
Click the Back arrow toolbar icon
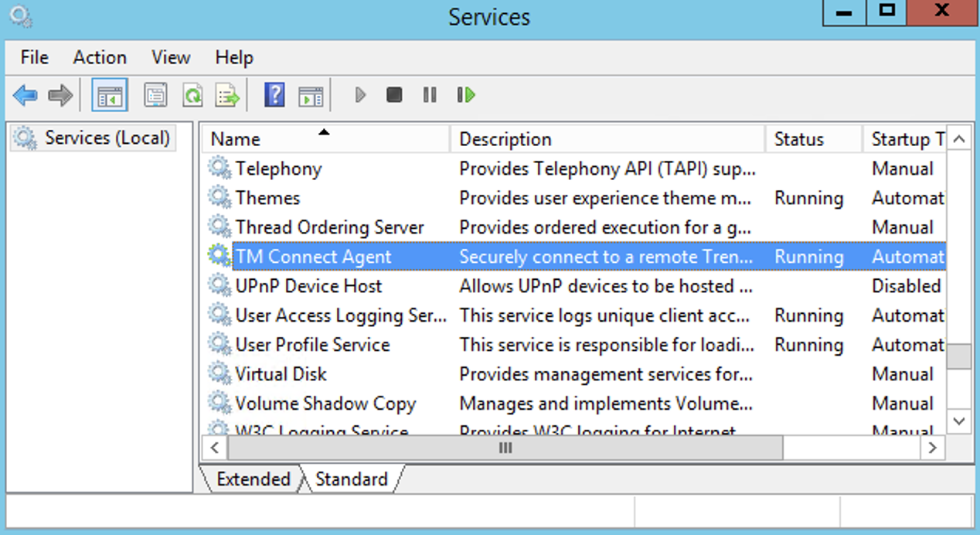tap(25, 96)
